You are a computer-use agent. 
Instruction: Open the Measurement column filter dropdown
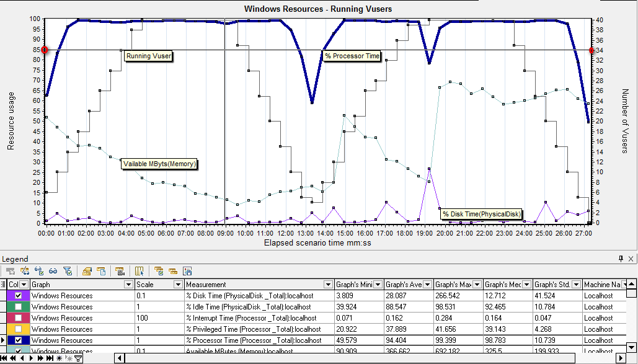[x=329, y=285]
